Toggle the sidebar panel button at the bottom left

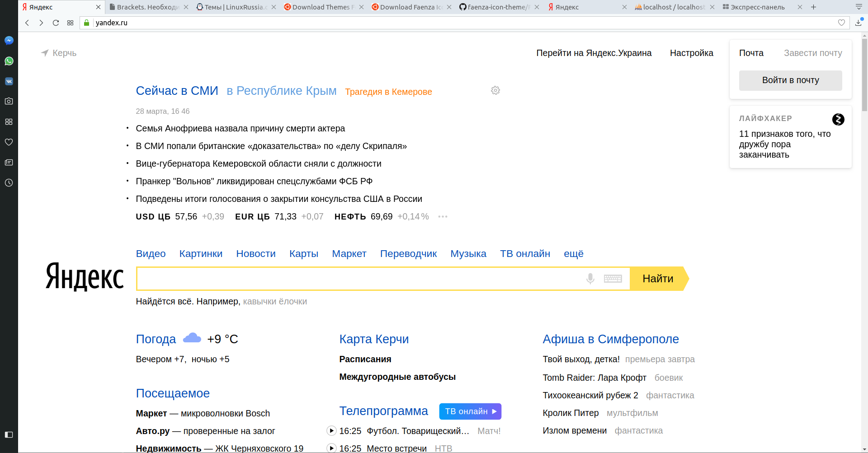pos(9,434)
